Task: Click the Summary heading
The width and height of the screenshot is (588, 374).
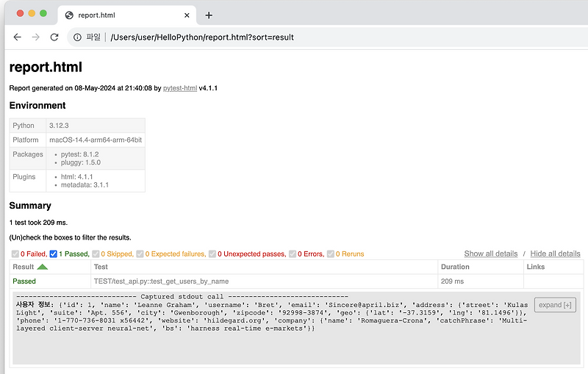Action: click(30, 206)
